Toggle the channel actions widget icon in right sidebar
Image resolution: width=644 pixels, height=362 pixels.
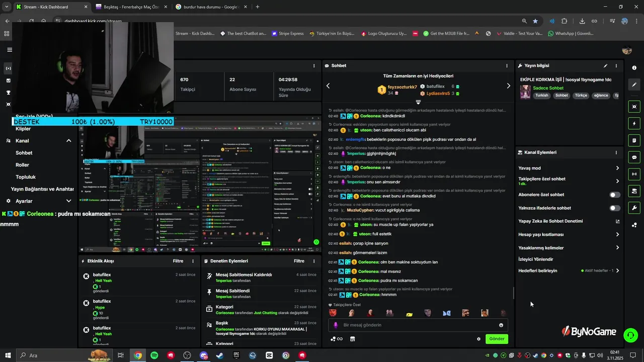tap(634, 191)
